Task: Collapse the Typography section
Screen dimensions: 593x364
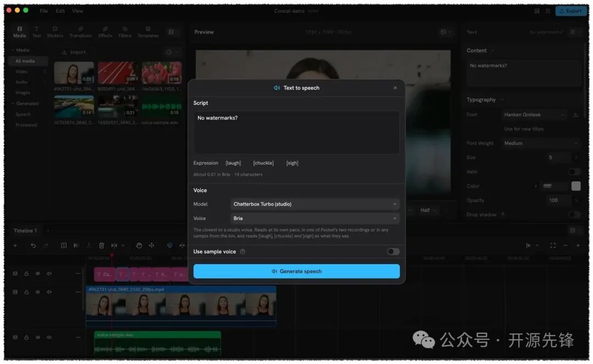Action: (x=502, y=100)
